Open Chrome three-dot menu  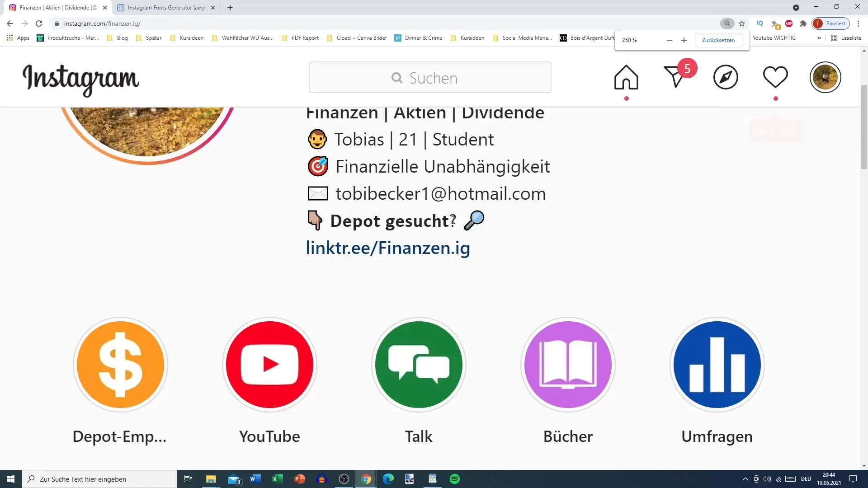click(858, 23)
